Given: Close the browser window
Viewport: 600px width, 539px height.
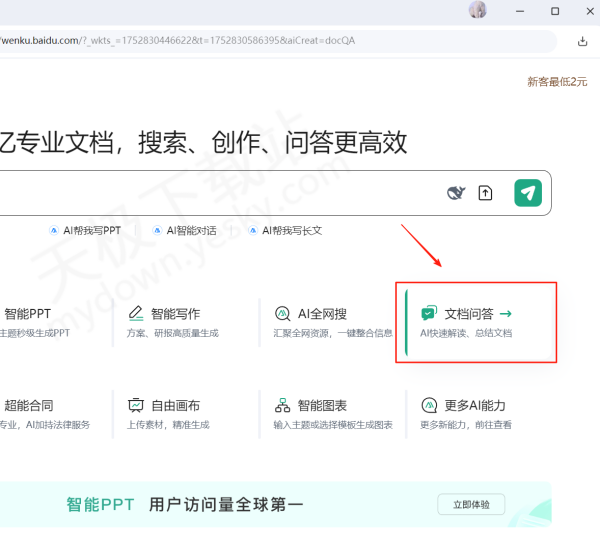Looking at the screenshot, I should point(590,11).
